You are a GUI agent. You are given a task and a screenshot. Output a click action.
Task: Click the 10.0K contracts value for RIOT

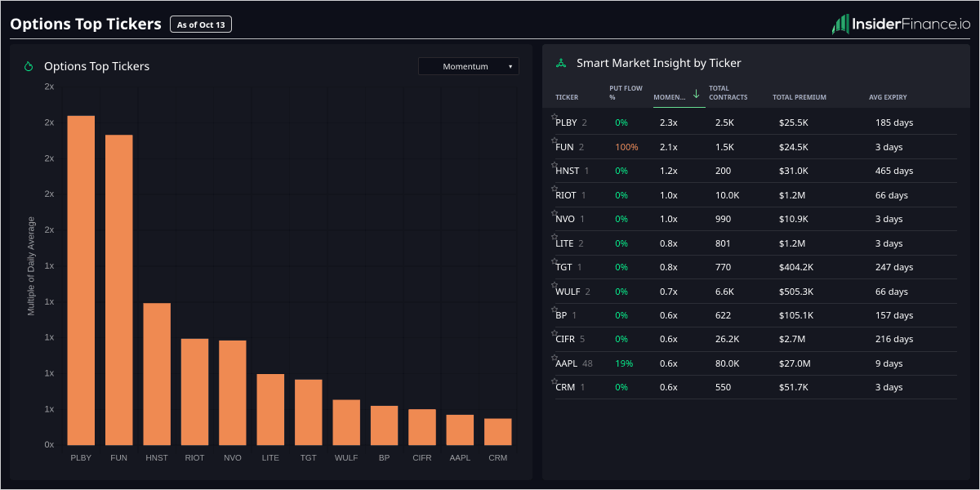click(x=727, y=195)
